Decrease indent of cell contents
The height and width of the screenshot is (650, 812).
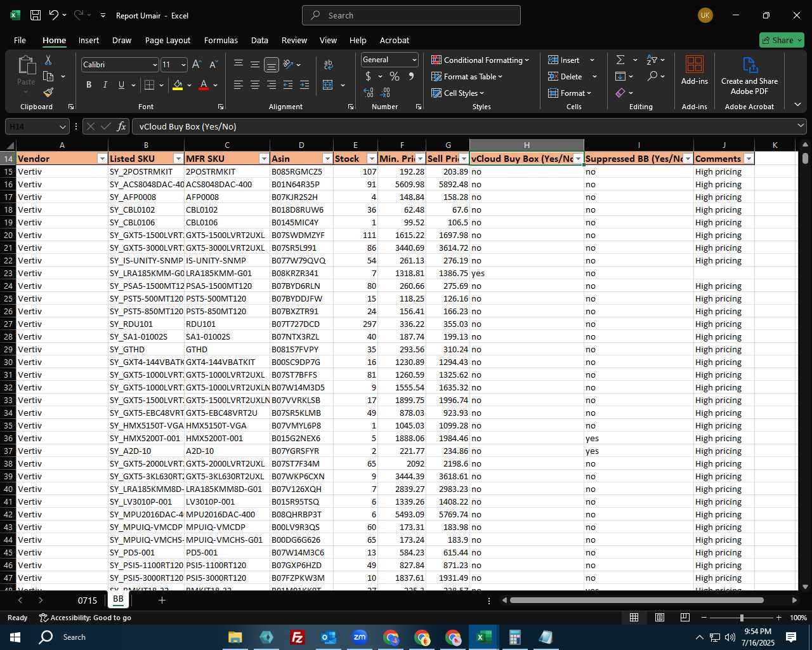pos(288,84)
